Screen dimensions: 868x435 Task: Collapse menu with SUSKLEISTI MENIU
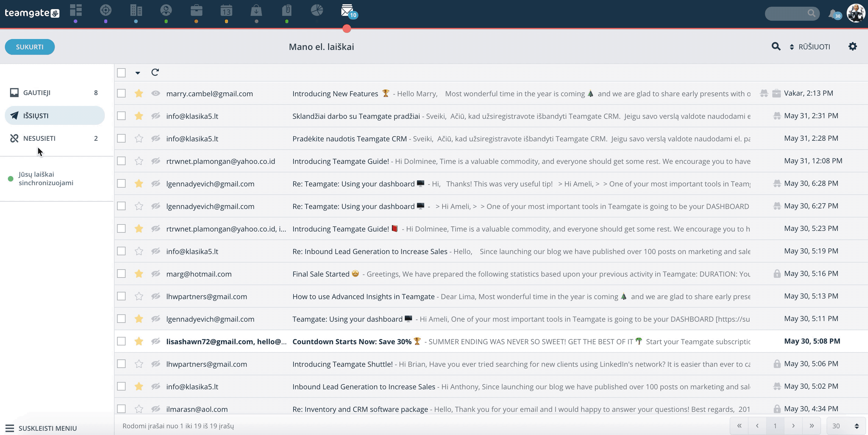(41, 428)
